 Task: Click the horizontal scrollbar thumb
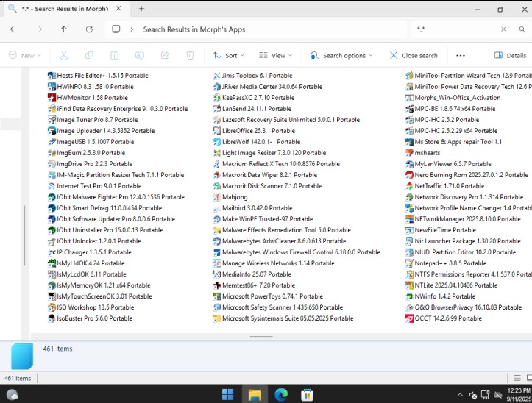pyautogui.click(x=261, y=337)
